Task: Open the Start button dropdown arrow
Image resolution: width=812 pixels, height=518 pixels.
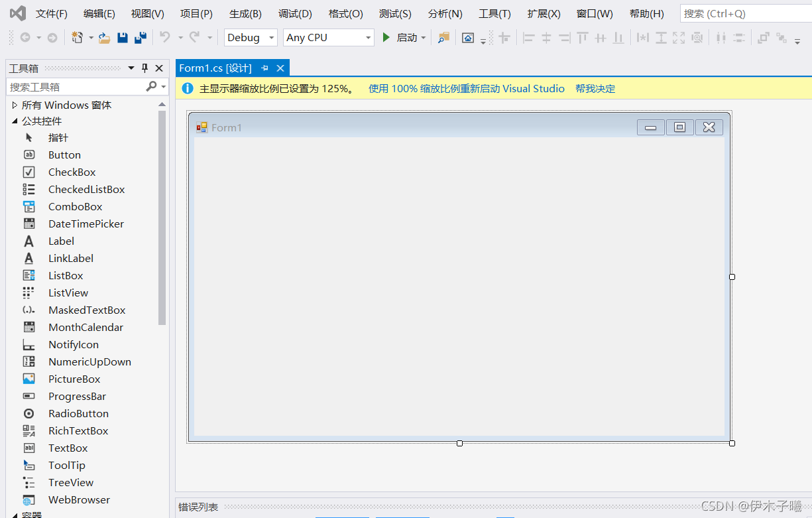Action: click(x=424, y=38)
